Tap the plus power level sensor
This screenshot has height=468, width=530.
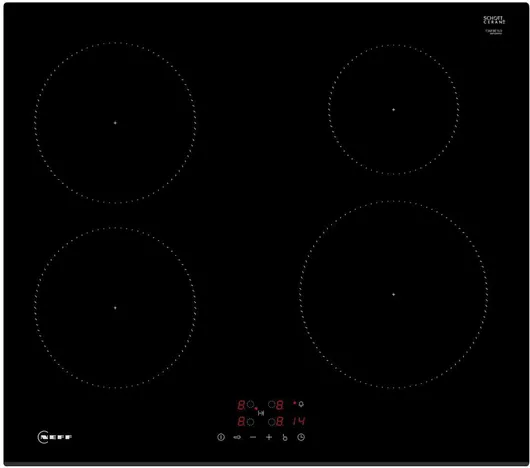click(269, 437)
